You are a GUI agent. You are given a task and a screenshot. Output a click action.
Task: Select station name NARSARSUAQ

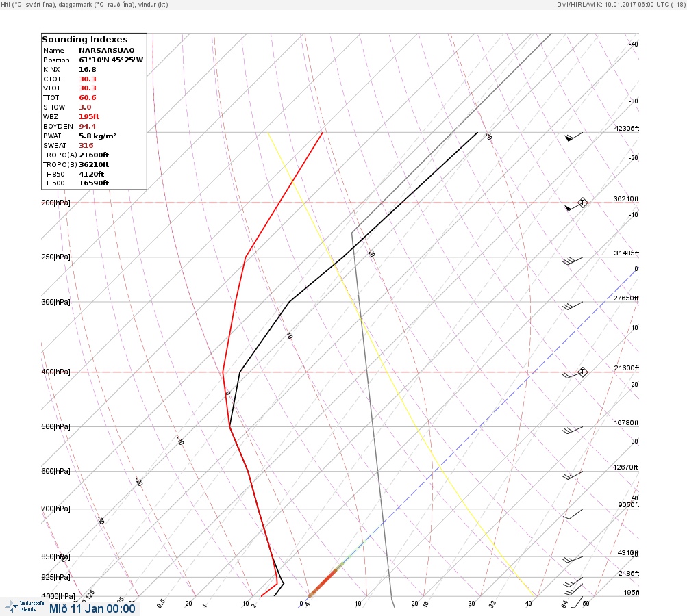tap(106, 51)
